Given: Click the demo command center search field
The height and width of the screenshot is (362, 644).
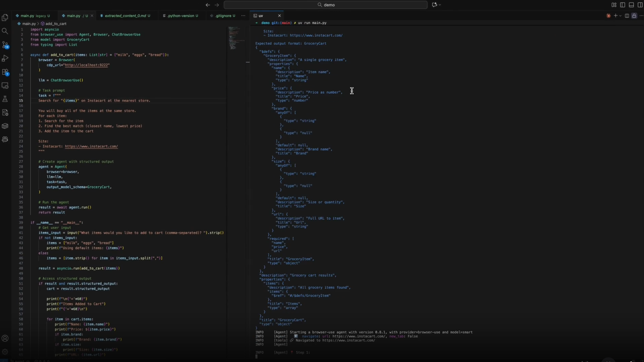Looking at the screenshot, I should pyautogui.click(x=326, y=5).
